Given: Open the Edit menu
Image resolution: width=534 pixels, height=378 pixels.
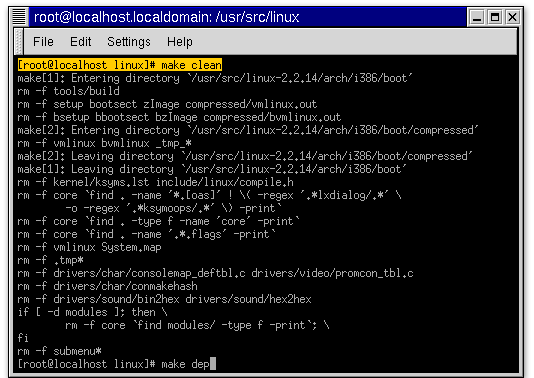Looking at the screenshot, I should pyautogui.click(x=80, y=42).
